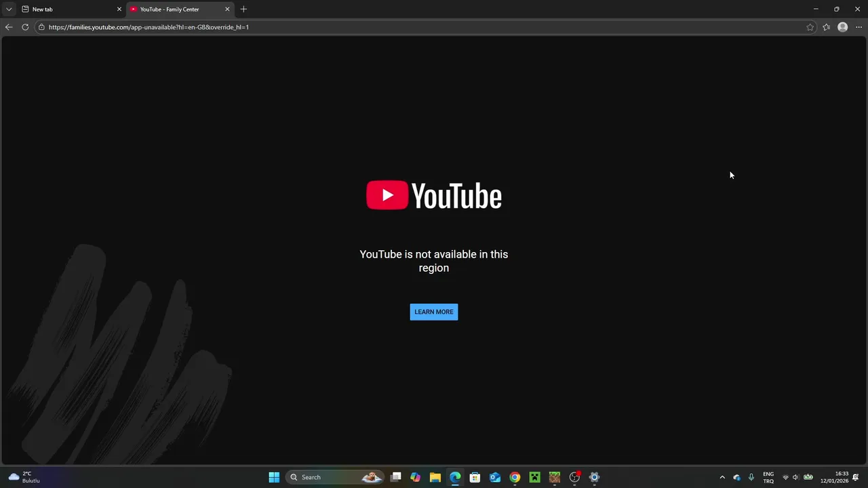The width and height of the screenshot is (868, 488).
Task: Open the notifications bell icon
Action: [856, 477]
